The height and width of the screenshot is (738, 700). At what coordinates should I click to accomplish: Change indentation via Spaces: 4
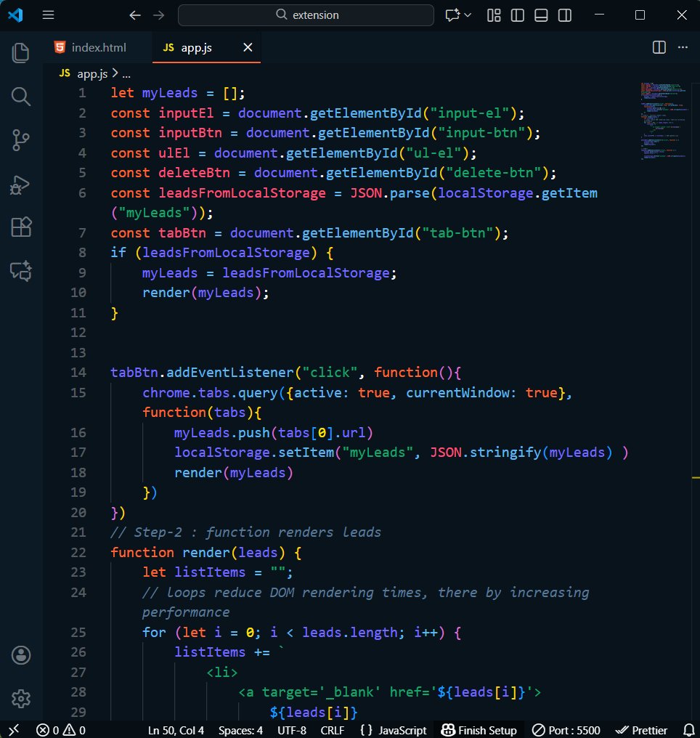click(240, 730)
